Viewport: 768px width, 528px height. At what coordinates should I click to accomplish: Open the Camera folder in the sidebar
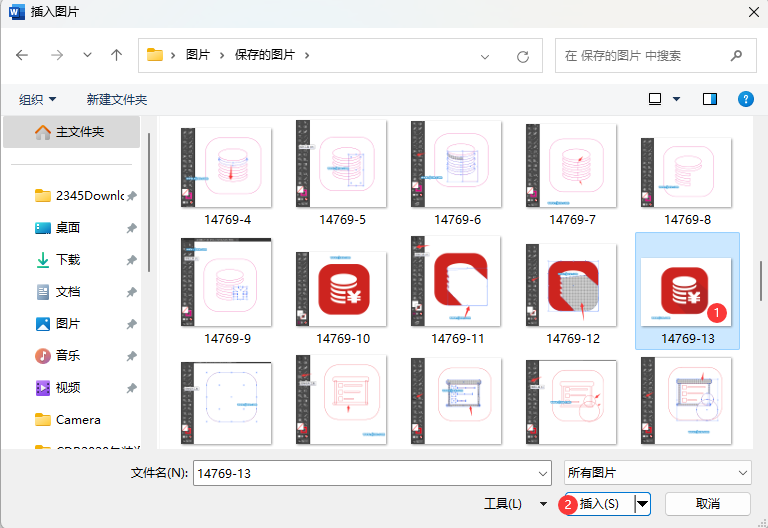point(68,420)
